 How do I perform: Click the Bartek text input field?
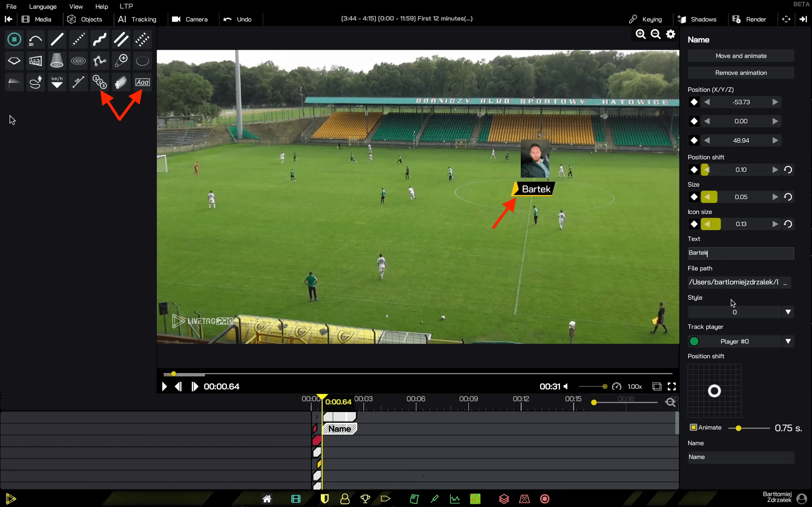point(741,253)
